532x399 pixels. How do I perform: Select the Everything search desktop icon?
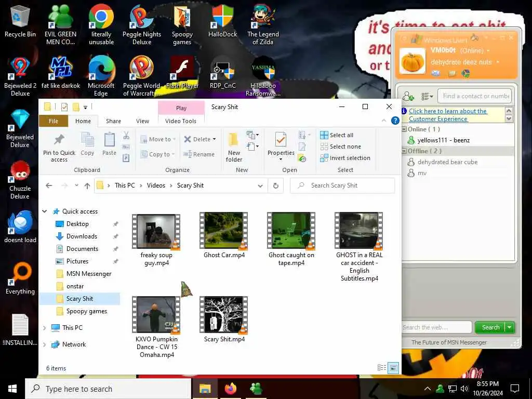click(20, 279)
